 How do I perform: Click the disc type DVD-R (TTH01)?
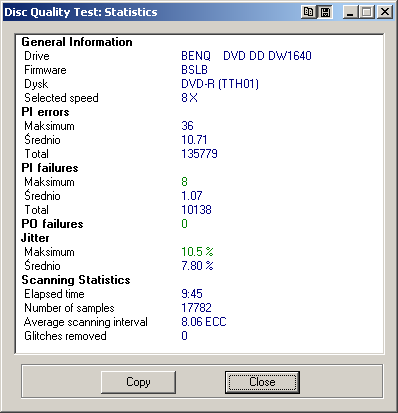point(220,84)
